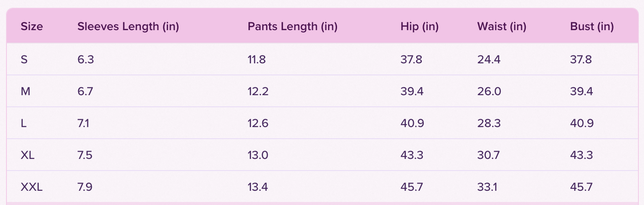Screen dimensions: 644x205
Task: Click waist value 24.4 in S row
Action: tap(489, 59)
